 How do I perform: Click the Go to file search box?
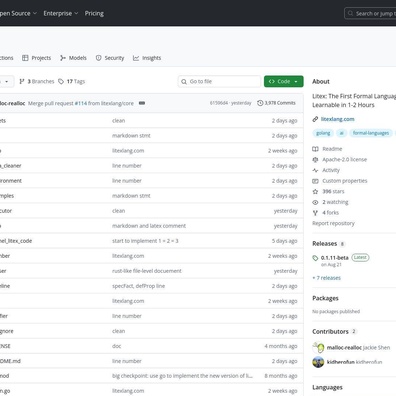(x=219, y=81)
